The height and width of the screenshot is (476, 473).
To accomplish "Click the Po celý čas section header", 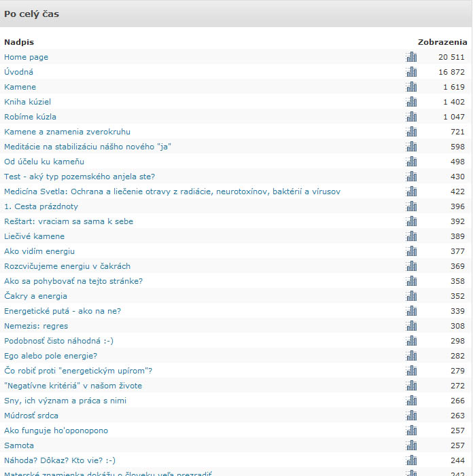I will click(x=31, y=14).
